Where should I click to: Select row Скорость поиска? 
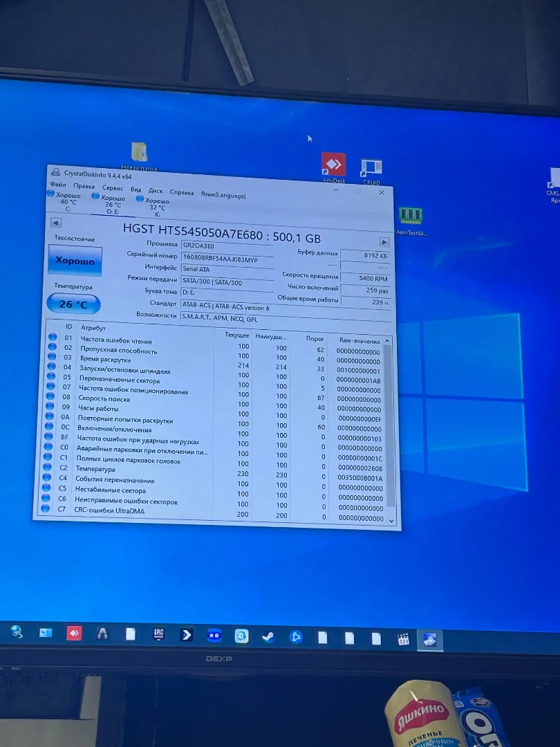point(215,402)
